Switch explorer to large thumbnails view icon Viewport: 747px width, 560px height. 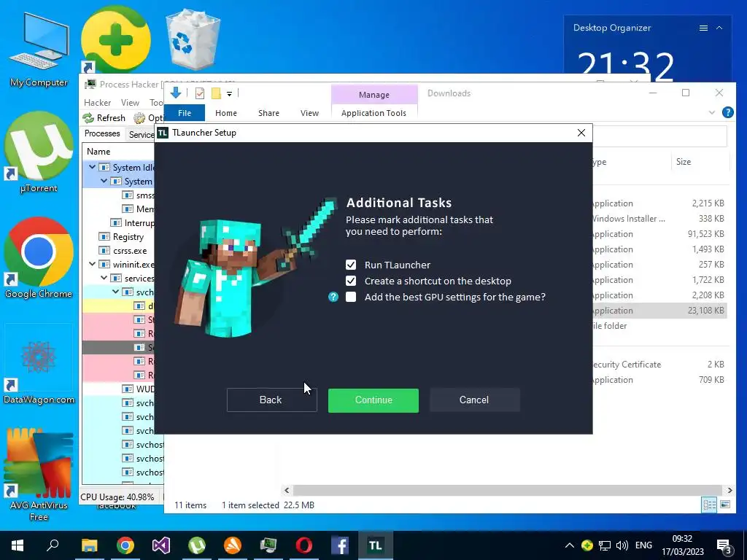[x=725, y=505]
